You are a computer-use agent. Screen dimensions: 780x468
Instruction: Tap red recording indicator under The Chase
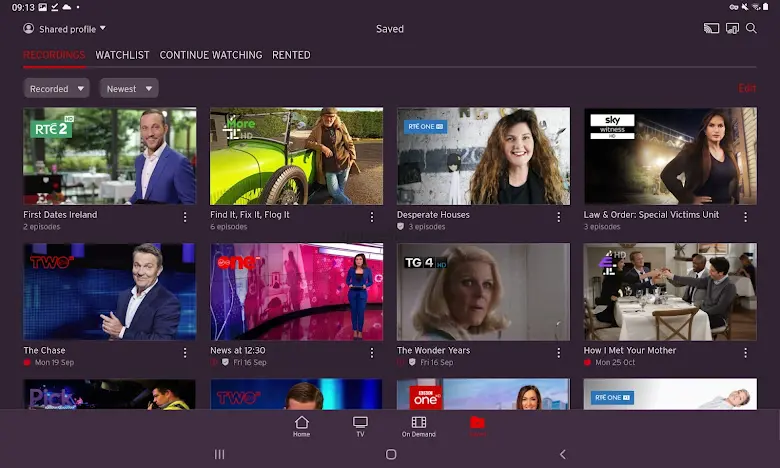tap(27, 363)
